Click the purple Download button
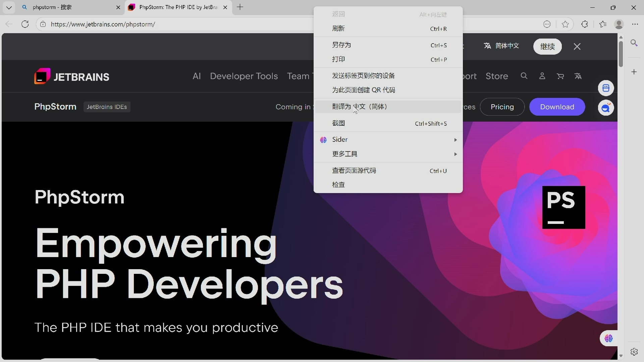Image resolution: width=644 pixels, height=362 pixels. click(x=557, y=107)
